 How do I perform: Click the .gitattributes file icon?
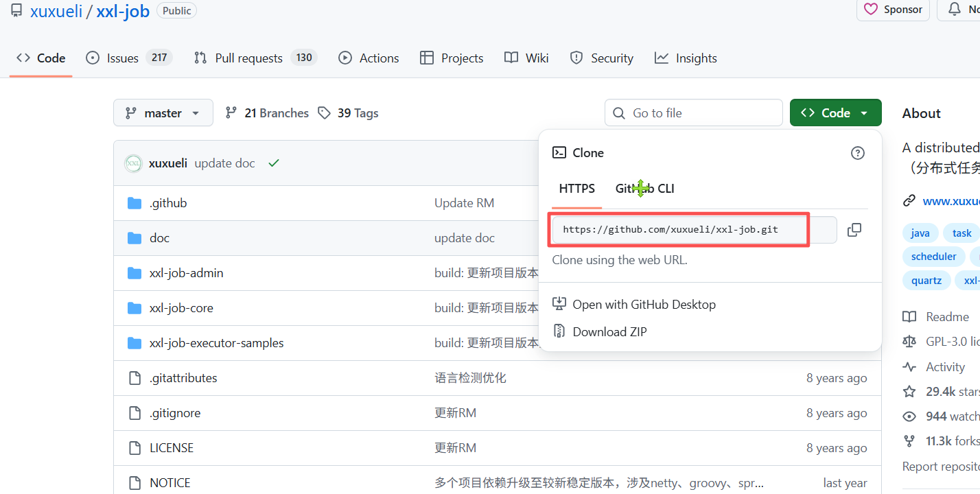coord(135,378)
